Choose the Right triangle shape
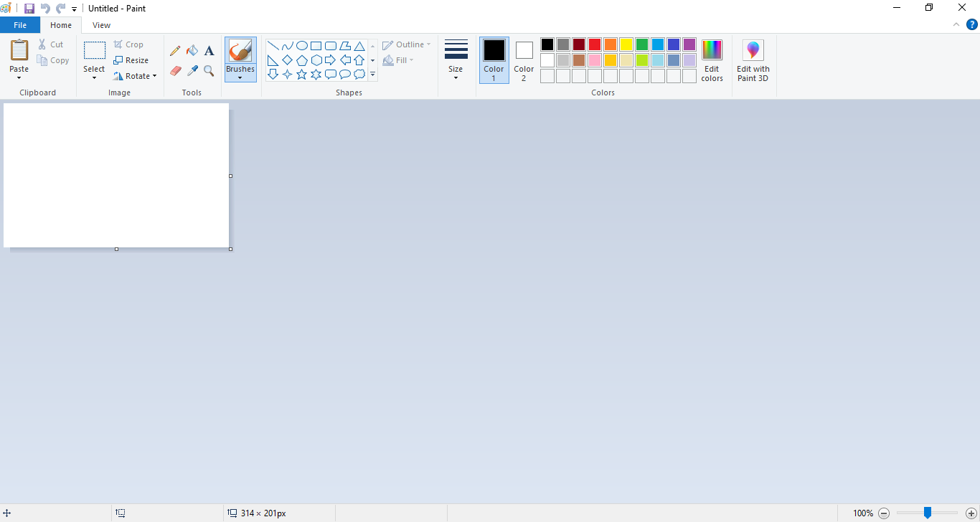The width and height of the screenshot is (980, 522). (x=273, y=60)
